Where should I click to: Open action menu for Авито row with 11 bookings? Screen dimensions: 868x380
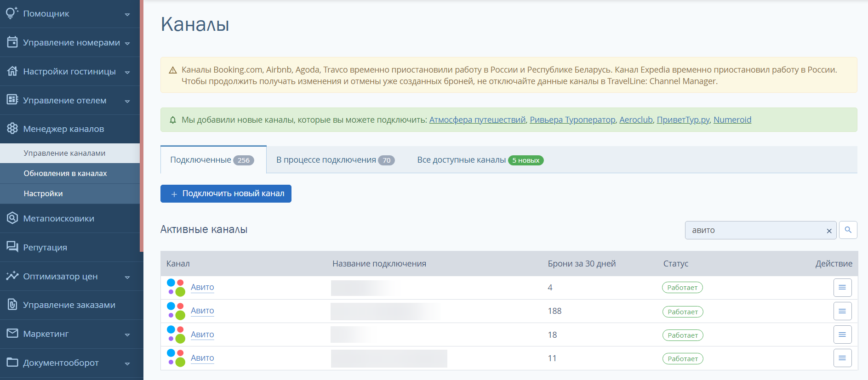[x=842, y=358]
